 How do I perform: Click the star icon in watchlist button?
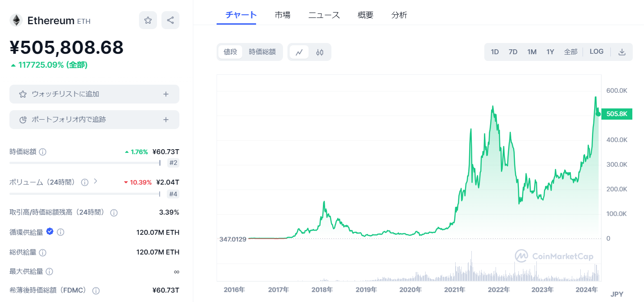click(23, 94)
